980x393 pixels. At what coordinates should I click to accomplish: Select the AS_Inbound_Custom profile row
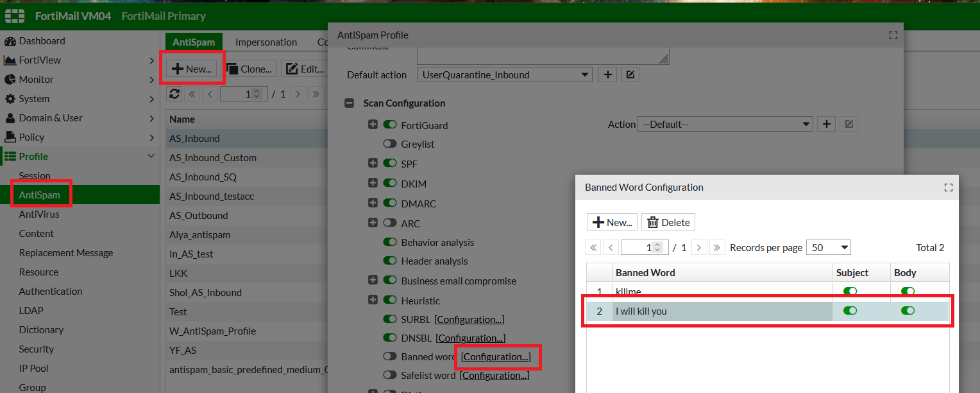(247, 158)
